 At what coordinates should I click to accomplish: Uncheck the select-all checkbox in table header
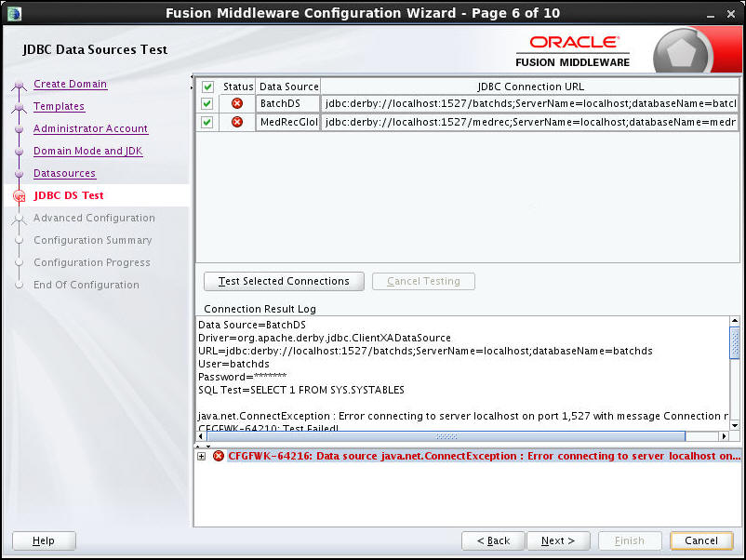[x=206, y=86]
